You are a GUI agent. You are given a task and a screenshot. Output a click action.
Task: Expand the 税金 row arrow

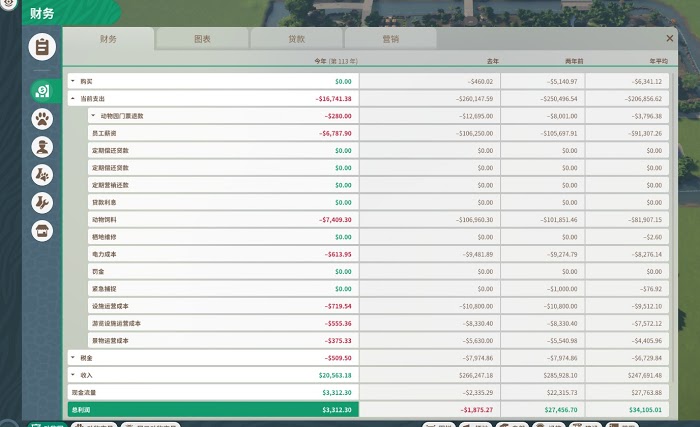pos(73,358)
